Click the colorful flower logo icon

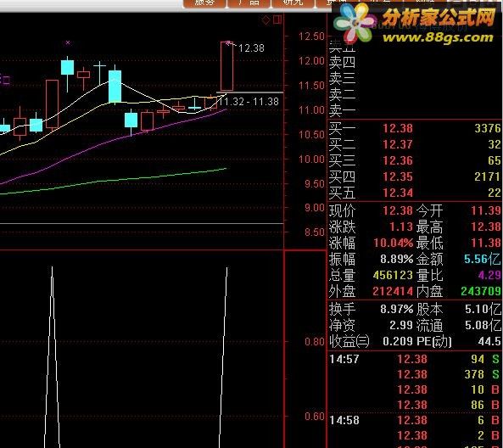pyautogui.click(x=355, y=24)
